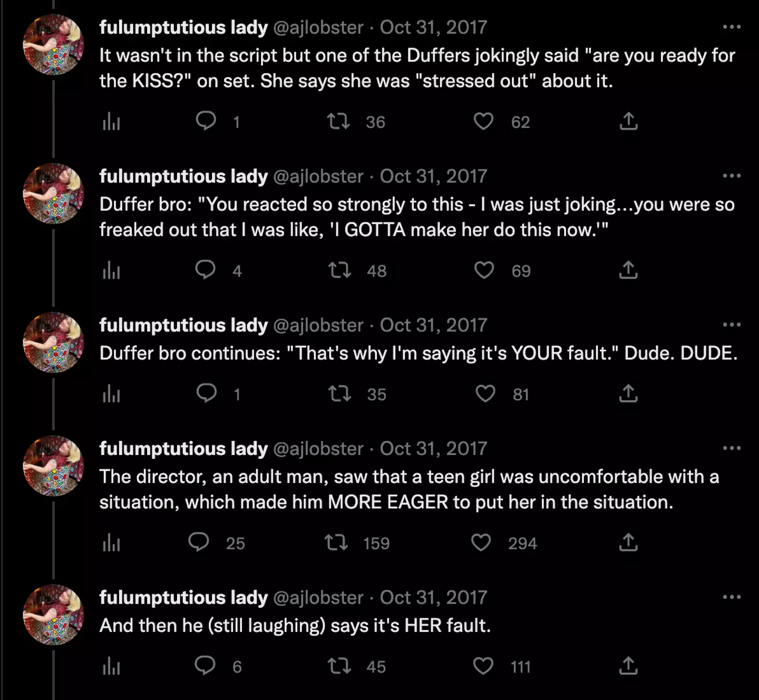Screen dimensions: 759x700
Task: Like the tweet with 294 likes
Action: point(481,543)
